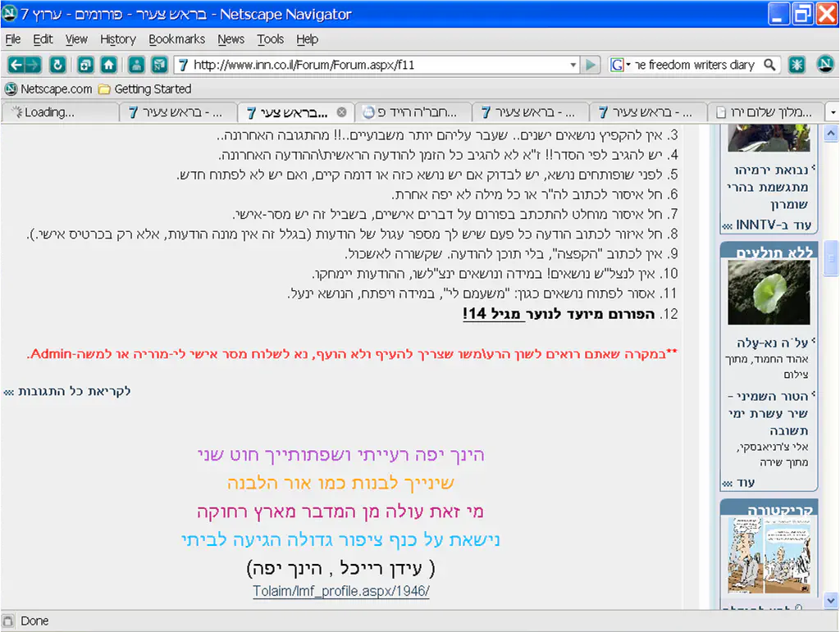840x632 pixels.
Task: Click the Home icon in the toolbar
Action: tap(108, 65)
